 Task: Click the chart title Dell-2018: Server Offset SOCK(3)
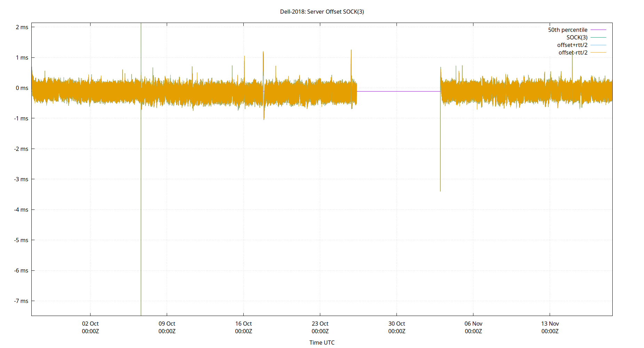[322, 11]
